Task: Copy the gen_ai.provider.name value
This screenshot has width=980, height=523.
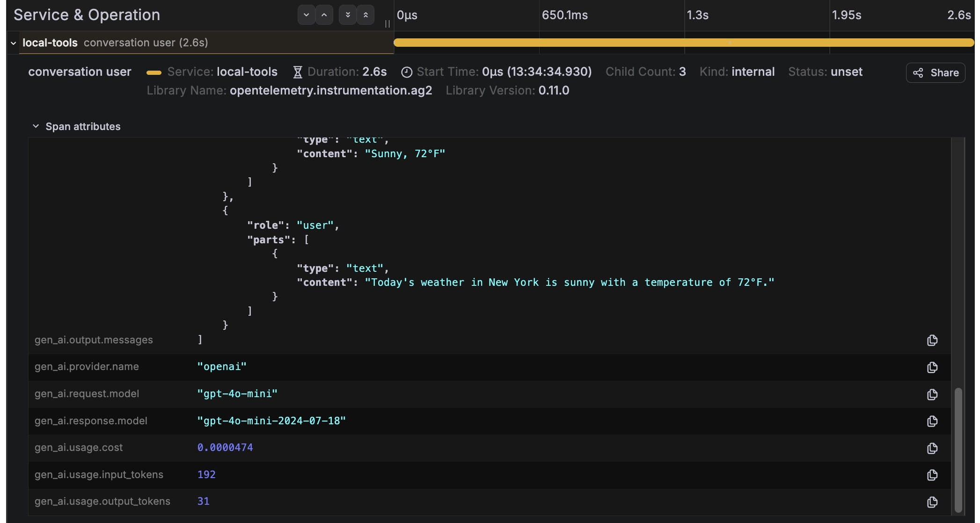Action: tap(932, 367)
